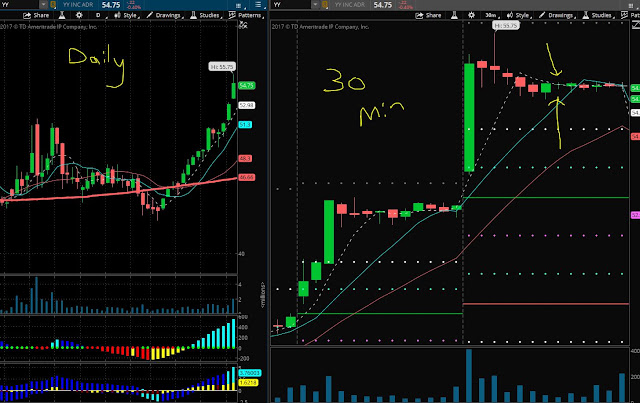The width and height of the screenshot is (640, 403).
Task: Click the flask icon beside Studies in left chart
Action: click(193, 15)
